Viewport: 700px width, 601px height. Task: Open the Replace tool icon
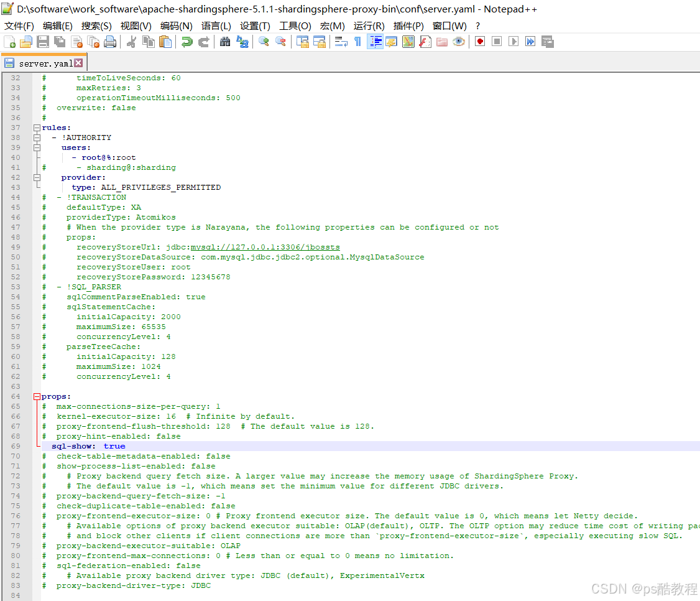[242, 42]
